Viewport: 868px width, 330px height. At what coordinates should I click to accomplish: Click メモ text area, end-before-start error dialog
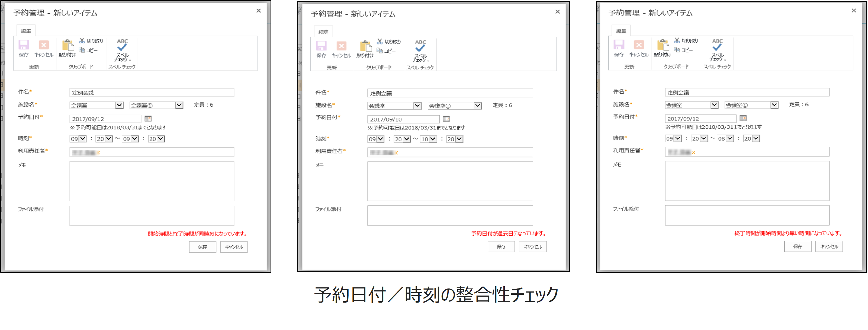click(x=747, y=181)
